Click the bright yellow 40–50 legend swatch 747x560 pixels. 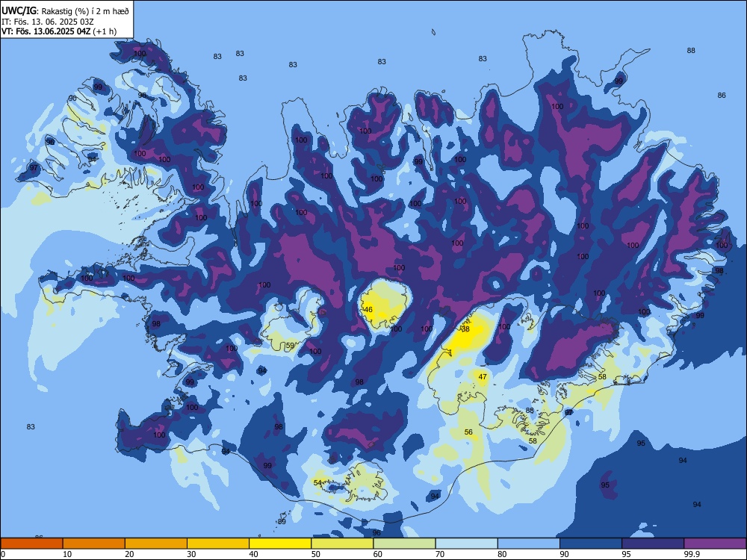point(280,544)
